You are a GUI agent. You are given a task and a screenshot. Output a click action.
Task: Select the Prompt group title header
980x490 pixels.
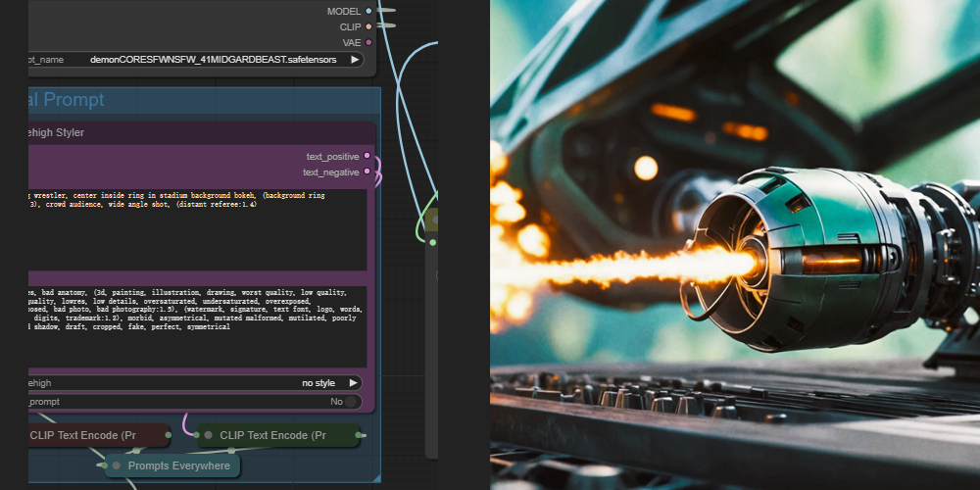pyautogui.click(x=204, y=100)
